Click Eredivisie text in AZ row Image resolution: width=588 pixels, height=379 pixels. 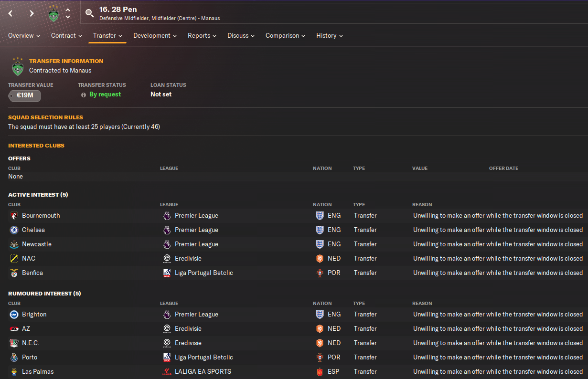tap(188, 329)
